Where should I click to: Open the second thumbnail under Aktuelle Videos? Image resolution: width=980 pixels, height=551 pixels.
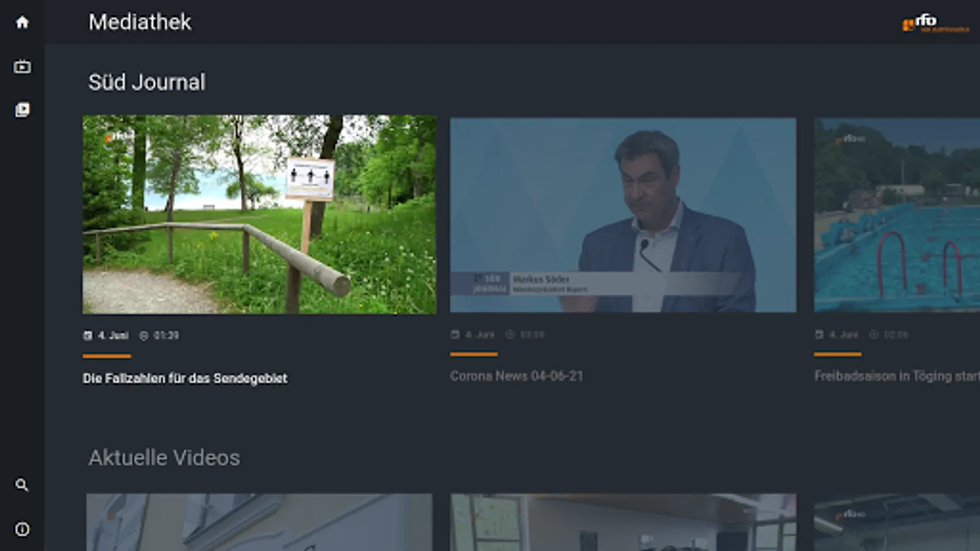coord(623,522)
